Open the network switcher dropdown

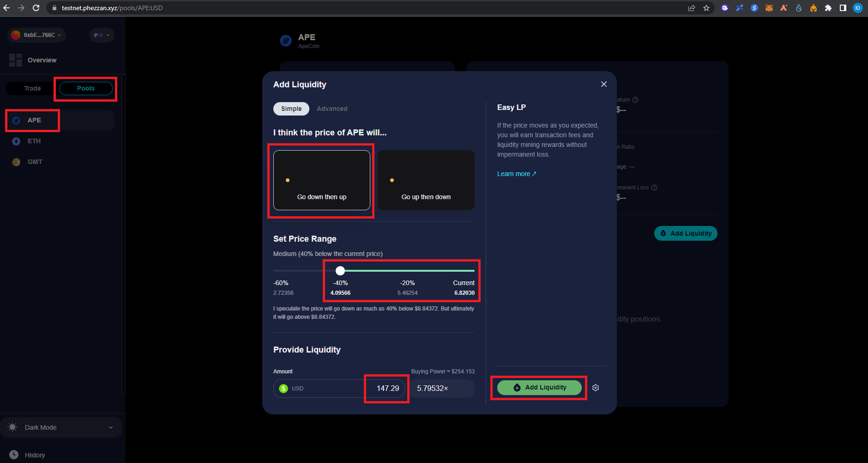pyautogui.click(x=102, y=35)
